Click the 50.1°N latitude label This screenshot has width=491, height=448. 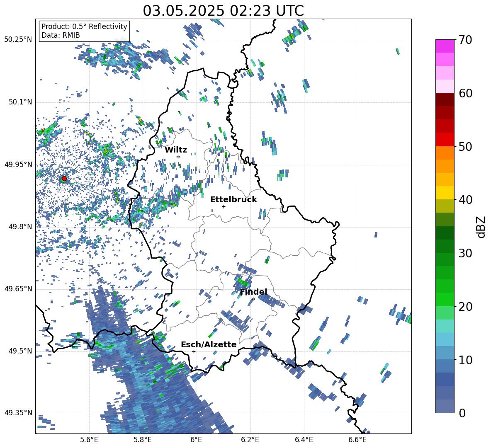[20, 102]
